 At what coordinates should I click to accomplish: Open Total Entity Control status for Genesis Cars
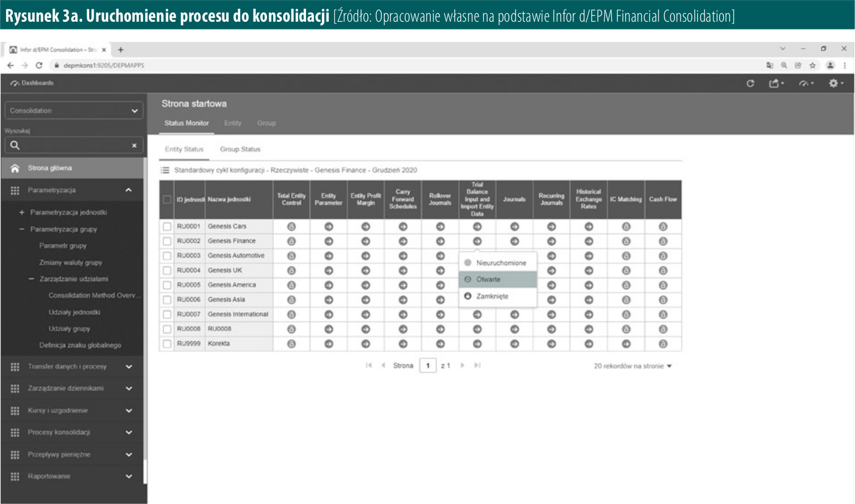(x=292, y=227)
